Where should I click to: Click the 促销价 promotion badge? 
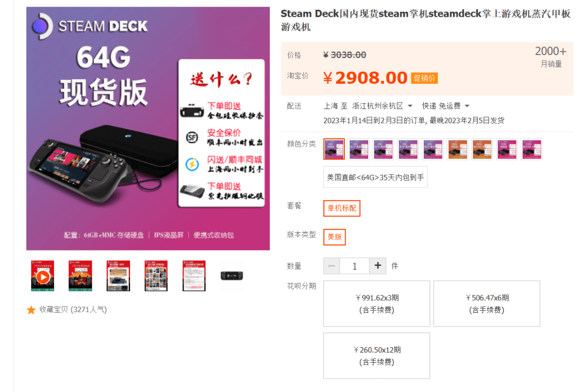pyautogui.click(x=424, y=78)
